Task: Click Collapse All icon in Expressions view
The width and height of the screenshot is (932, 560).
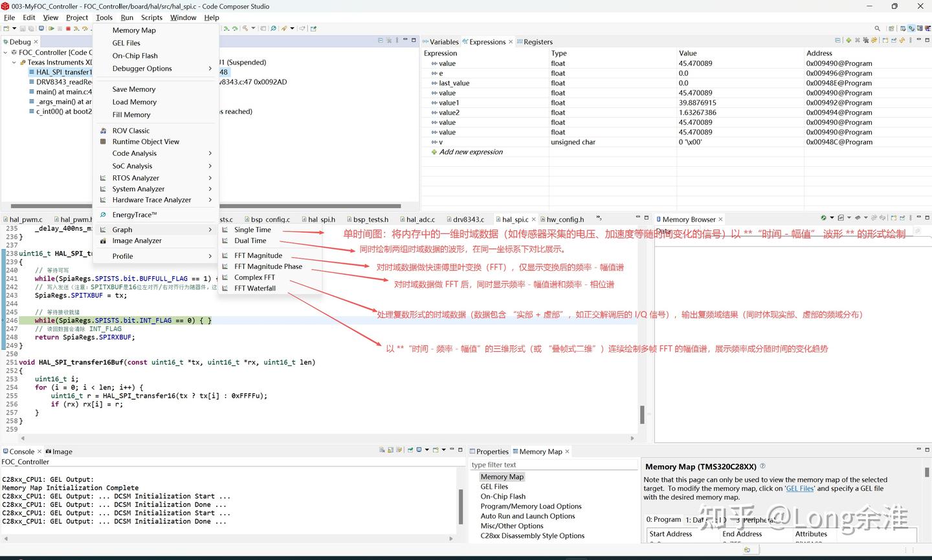Action: [x=838, y=40]
